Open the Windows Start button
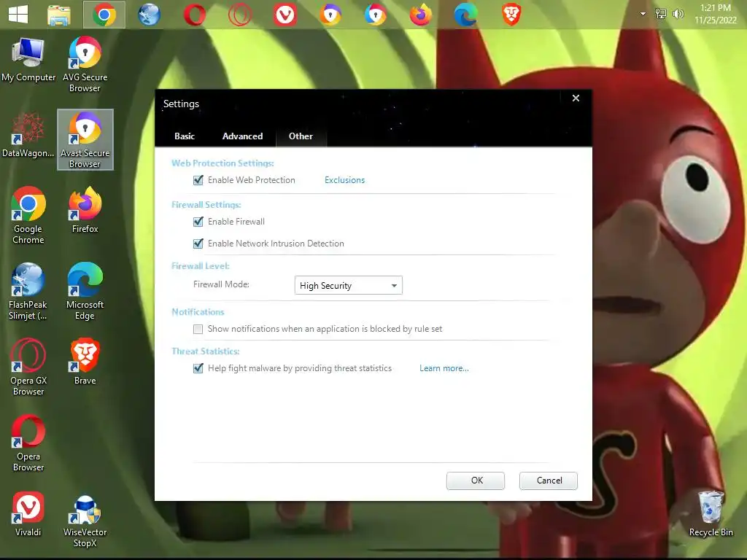Screen dimensions: 747x560 point(18,15)
